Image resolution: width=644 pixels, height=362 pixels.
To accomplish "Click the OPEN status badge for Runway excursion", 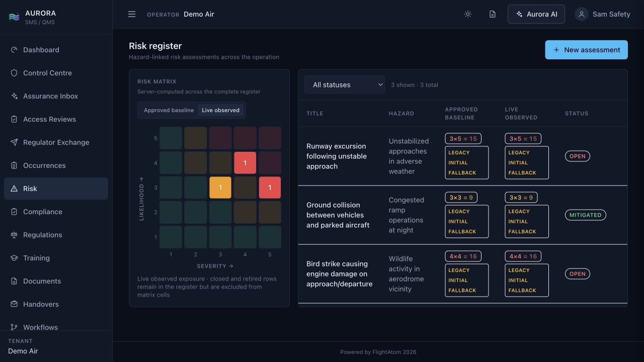I will click(x=578, y=156).
